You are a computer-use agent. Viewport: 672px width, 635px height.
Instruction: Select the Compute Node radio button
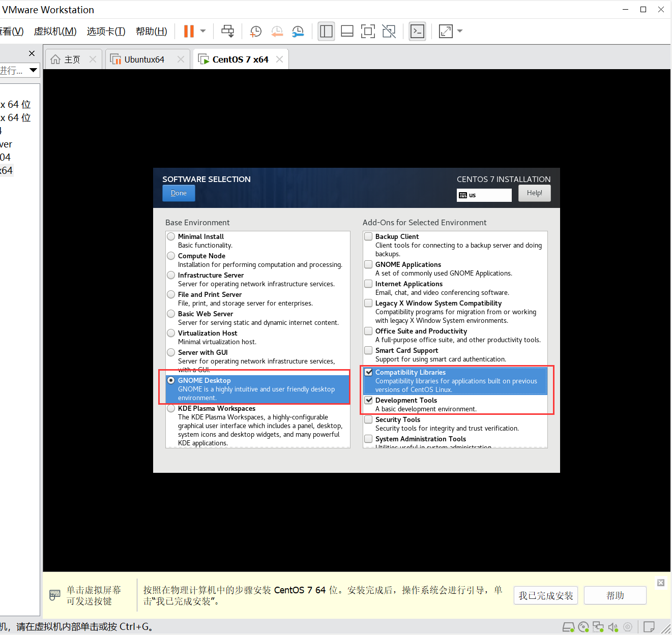[171, 256]
